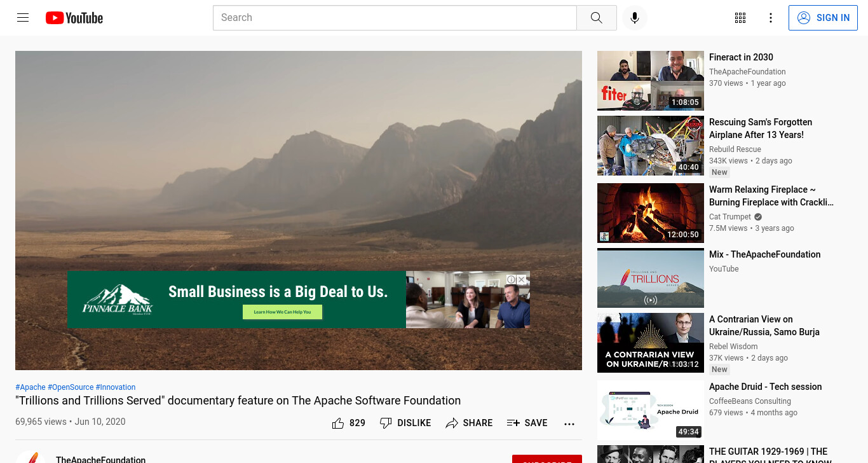Click the Rebel Wisdom channel name
This screenshot has width=868, height=463.
point(733,347)
